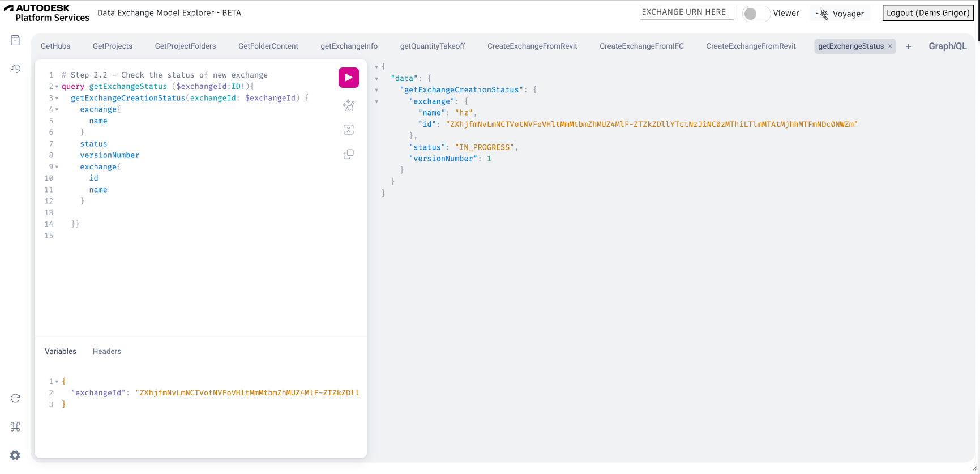Switch to the GetProjects tab
Viewport: 980px width, 474px height.
pyautogui.click(x=113, y=46)
